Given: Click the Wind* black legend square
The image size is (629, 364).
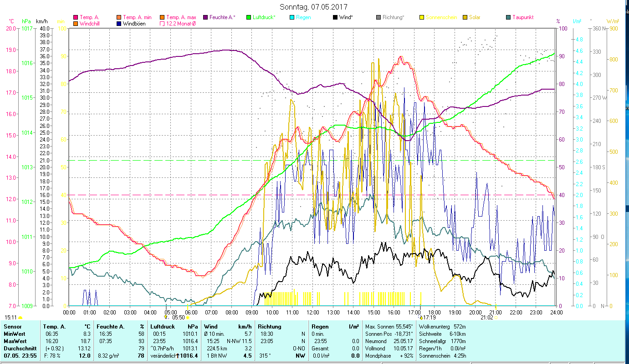Looking at the screenshot, I should [335, 17].
